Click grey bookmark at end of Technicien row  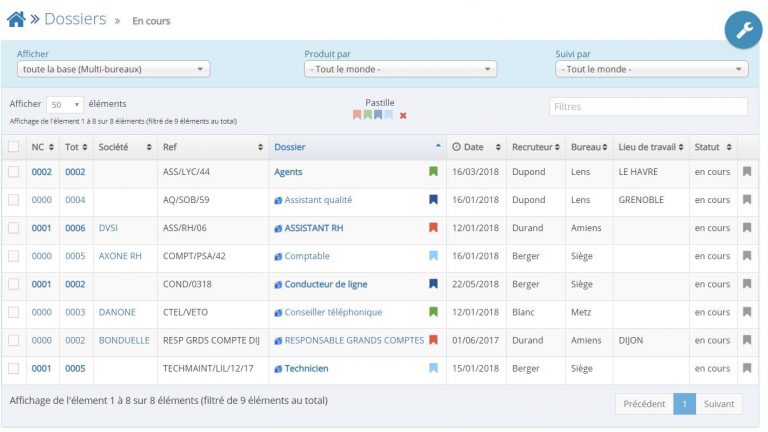(747, 368)
